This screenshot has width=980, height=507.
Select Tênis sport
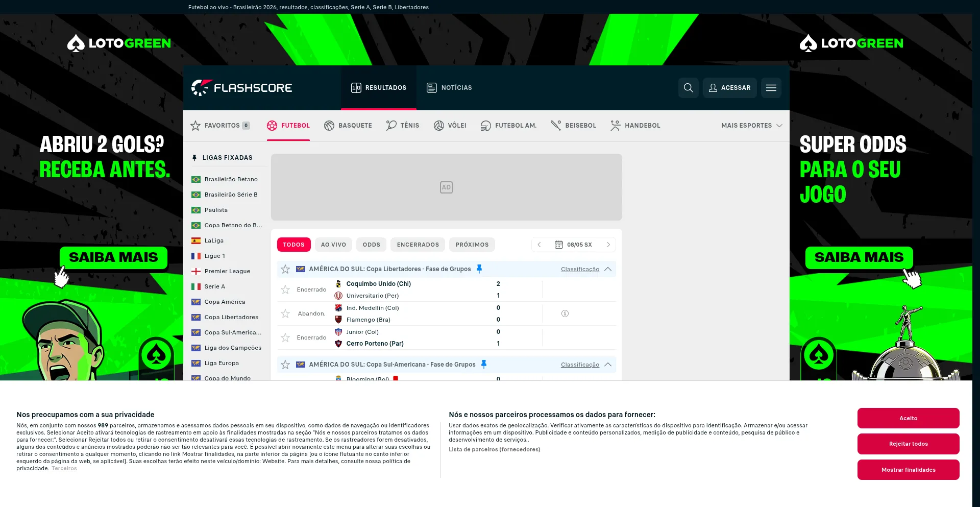[403, 126]
